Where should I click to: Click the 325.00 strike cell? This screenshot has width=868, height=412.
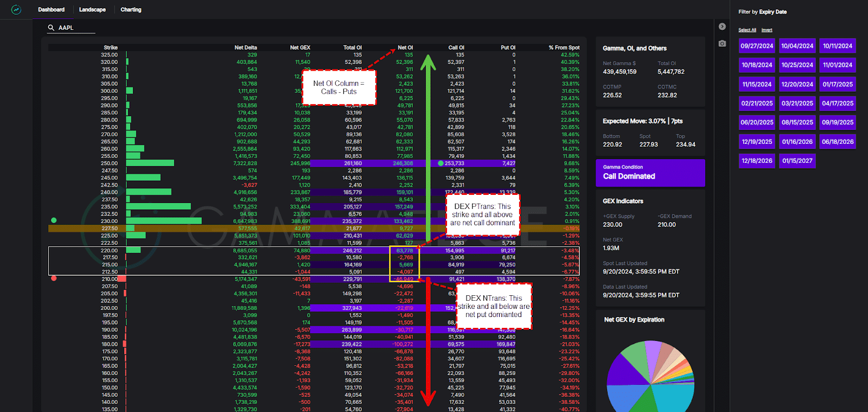109,55
